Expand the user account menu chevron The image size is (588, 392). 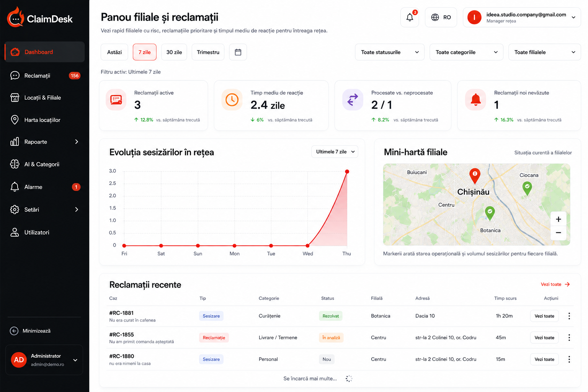573,17
